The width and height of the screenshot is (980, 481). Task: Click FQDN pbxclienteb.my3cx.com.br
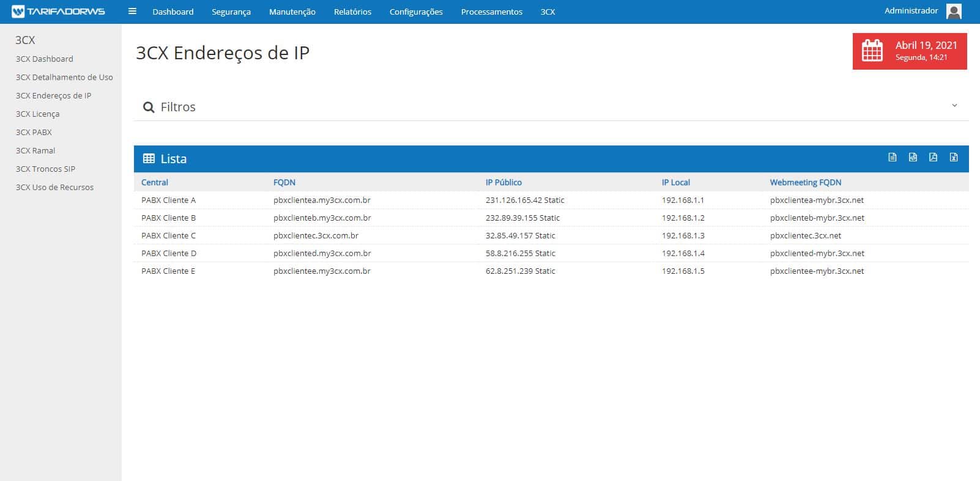click(322, 218)
